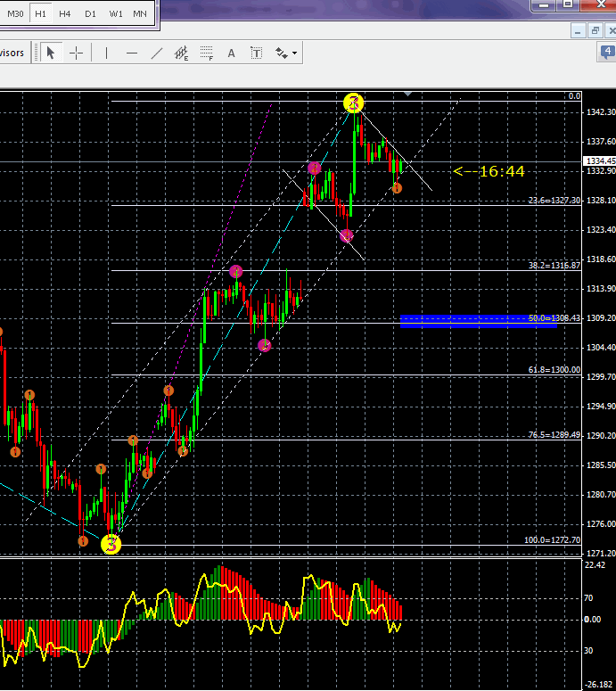Switch chart to W1 weekly timeframe
The image size is (616, 691).
click(116, 13)
